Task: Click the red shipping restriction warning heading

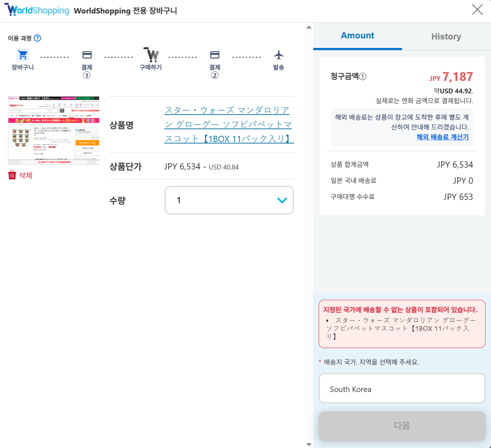Action: (400, 310)
